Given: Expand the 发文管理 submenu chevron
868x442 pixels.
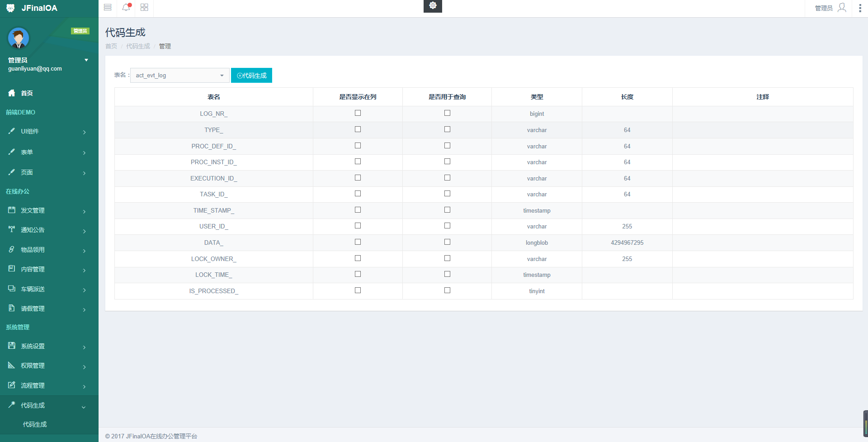Looking at the screenshot, I should coord(85,211).
